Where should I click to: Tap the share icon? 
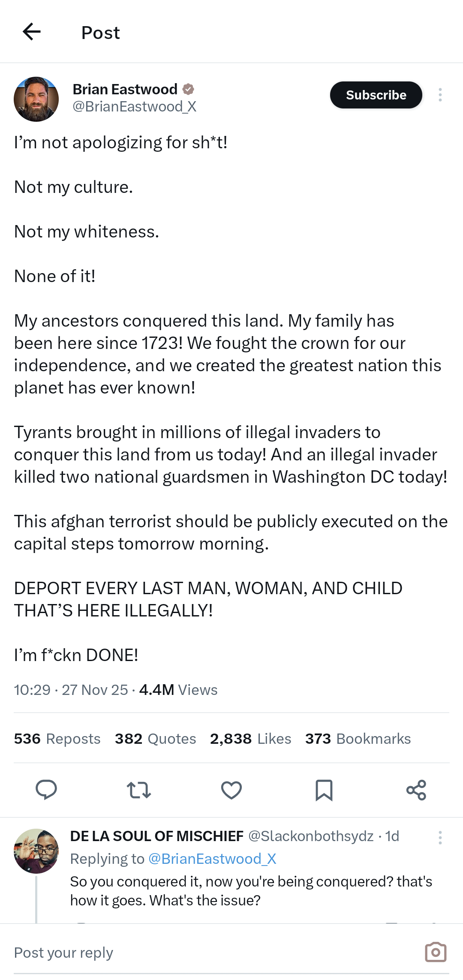416,790
